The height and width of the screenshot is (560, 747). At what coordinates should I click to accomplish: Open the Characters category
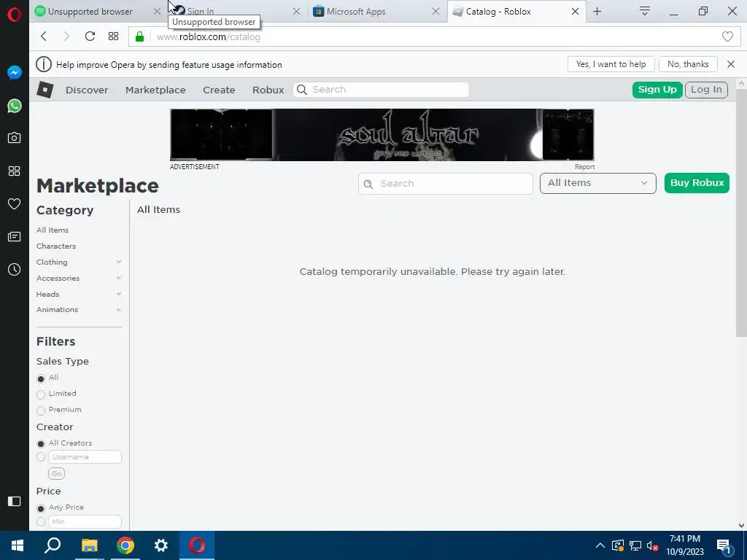[x=55, y=246]
